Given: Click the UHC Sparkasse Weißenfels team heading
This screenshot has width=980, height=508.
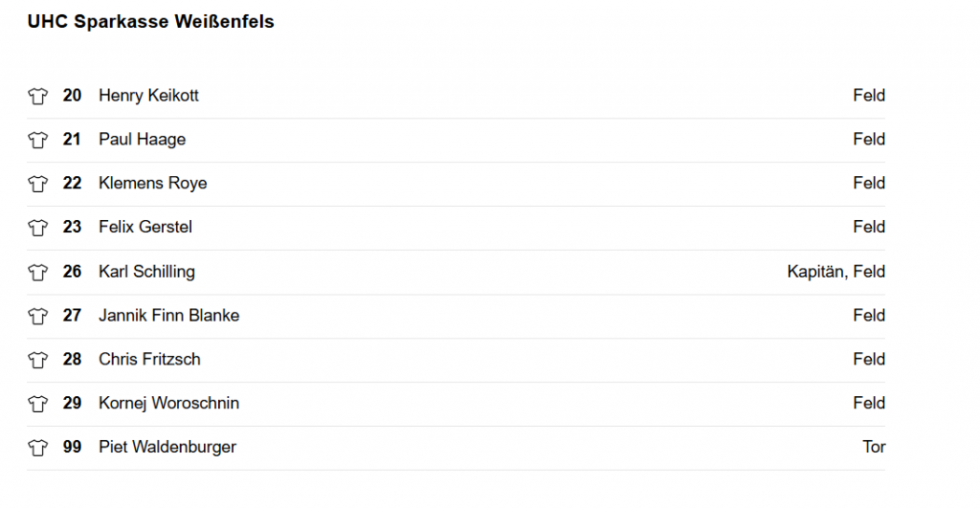Looking at the screenshot, I should (x=150, y=21).
